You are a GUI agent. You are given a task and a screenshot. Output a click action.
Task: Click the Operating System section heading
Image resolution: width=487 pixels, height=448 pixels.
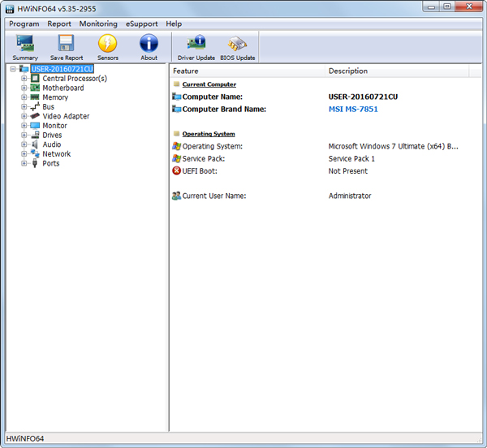pyautogui.click(x=209, y=134)
